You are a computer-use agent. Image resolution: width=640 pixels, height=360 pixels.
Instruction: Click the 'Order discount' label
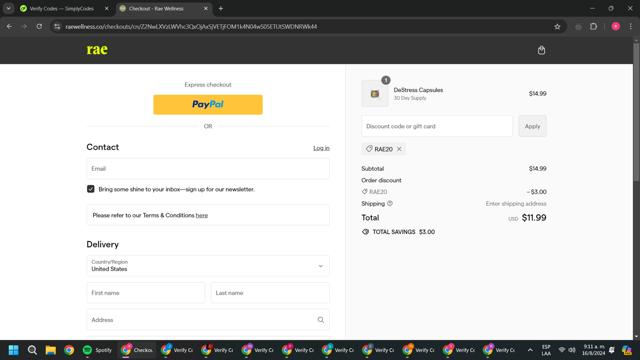(381, 180)
